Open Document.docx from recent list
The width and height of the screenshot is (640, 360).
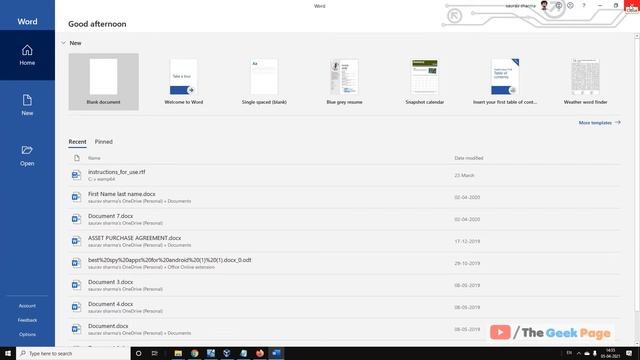point(344,330)
